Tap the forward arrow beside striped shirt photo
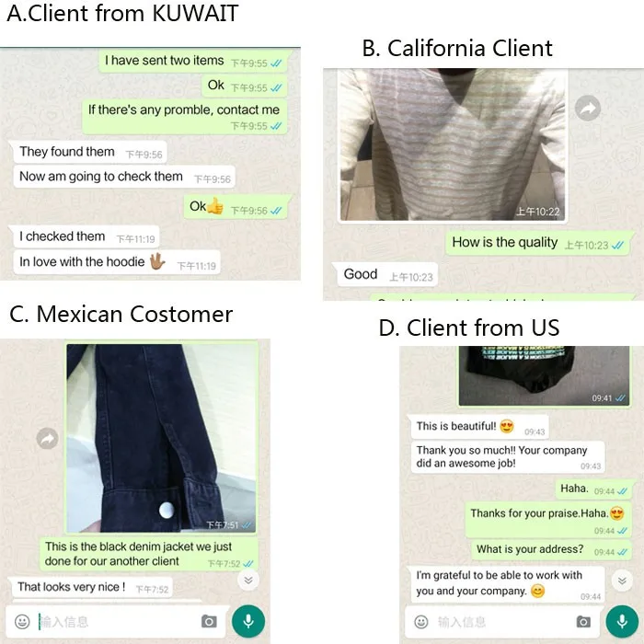The width and height of the screenshot is (644, 644). click(588, 108)
